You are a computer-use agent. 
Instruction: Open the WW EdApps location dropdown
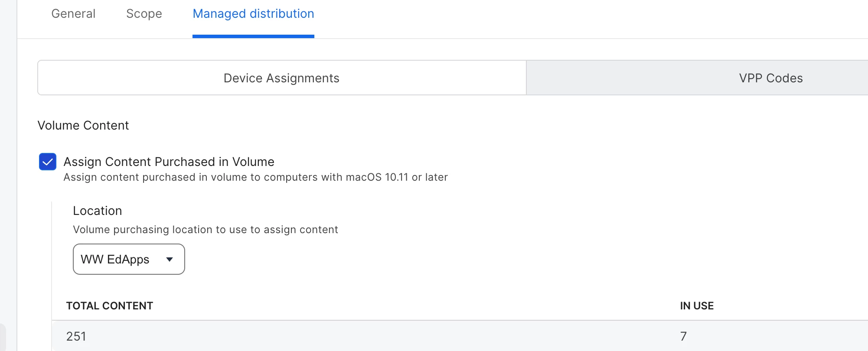[x=129, y=259]
